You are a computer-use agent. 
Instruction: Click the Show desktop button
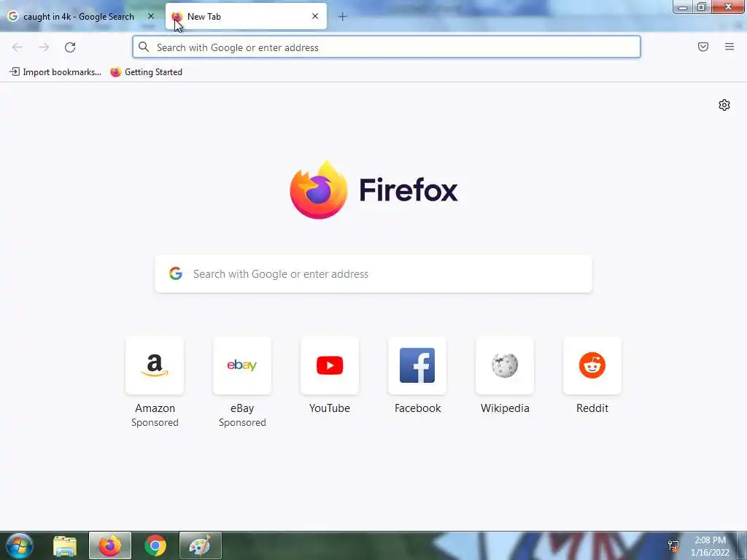pos(741,545)
